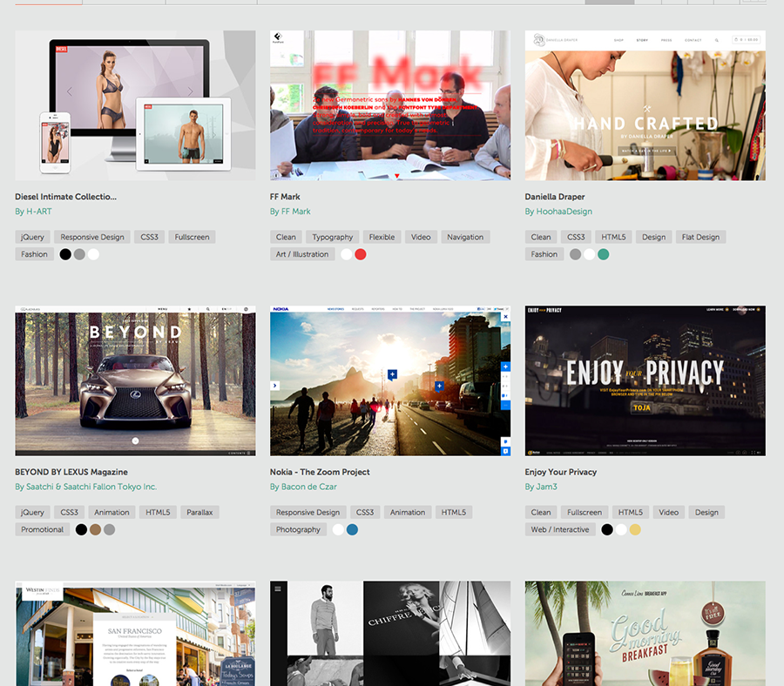This screenshot has width=784, height=686.
Task: Click the Daniella Draper title link
Action: coord(555,197)
